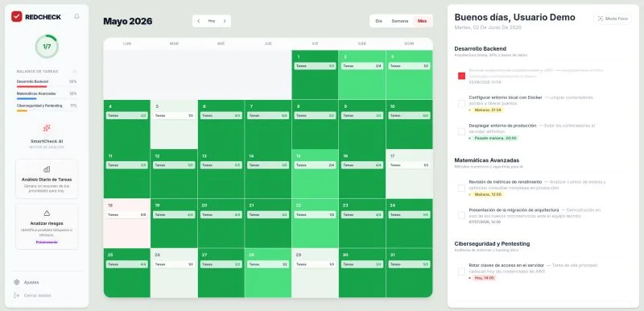
Task: Click the orange Ciberseguridad y Pentesting balance bar
Action: (x=22, y=110)
